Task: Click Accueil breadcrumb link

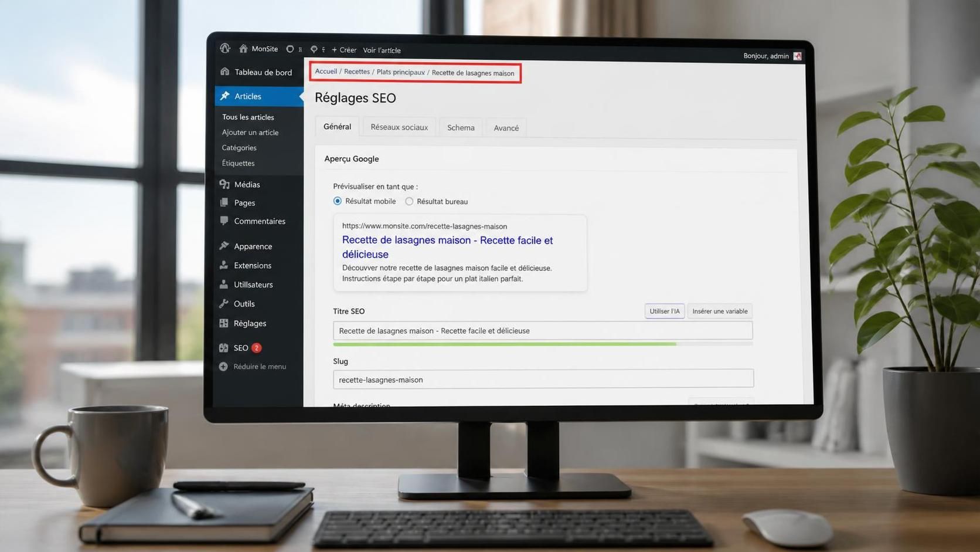Action: coord(326,71)
